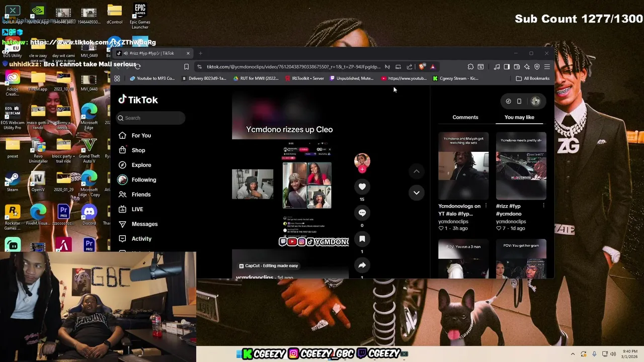
Task: Open the RUT for MWII bookmark
Action: 256,78
